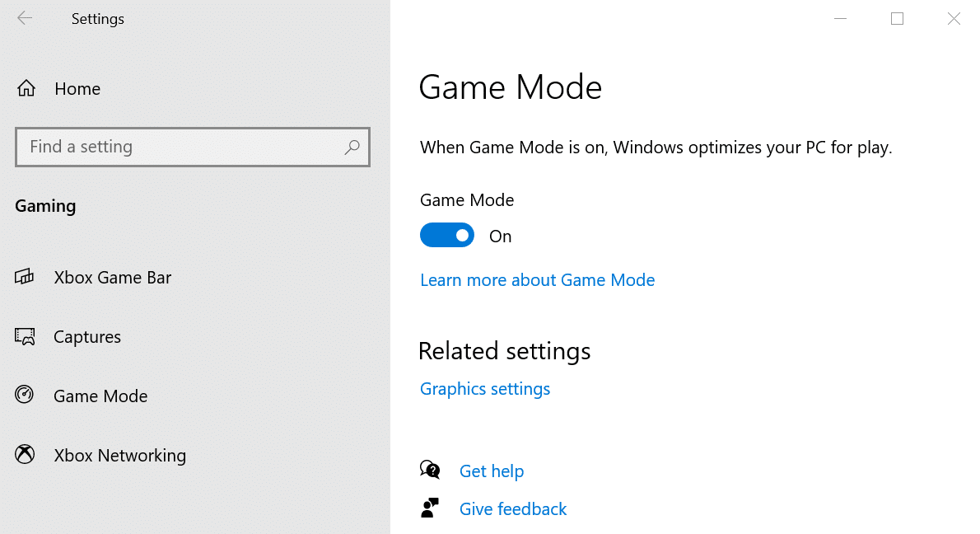980x534 pixels.
Task: Click the Xbox Game Bar icon
Action: [x=25, y=276]
